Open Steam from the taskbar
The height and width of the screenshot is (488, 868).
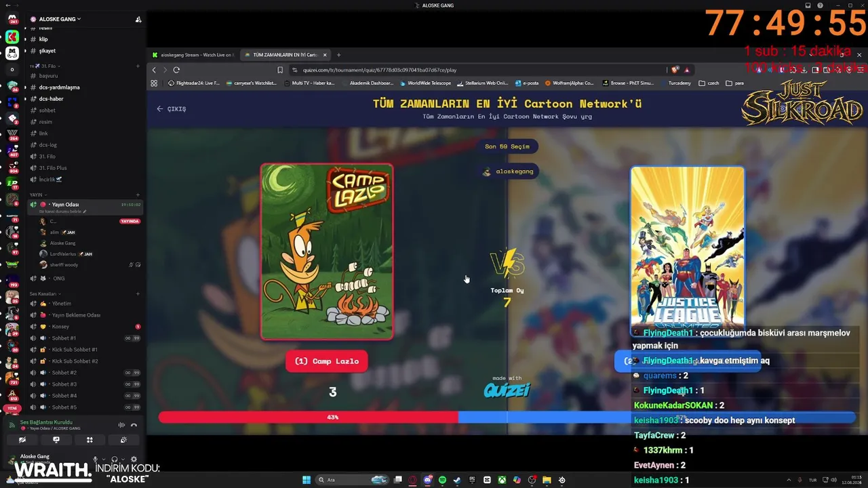pos(457,480)
